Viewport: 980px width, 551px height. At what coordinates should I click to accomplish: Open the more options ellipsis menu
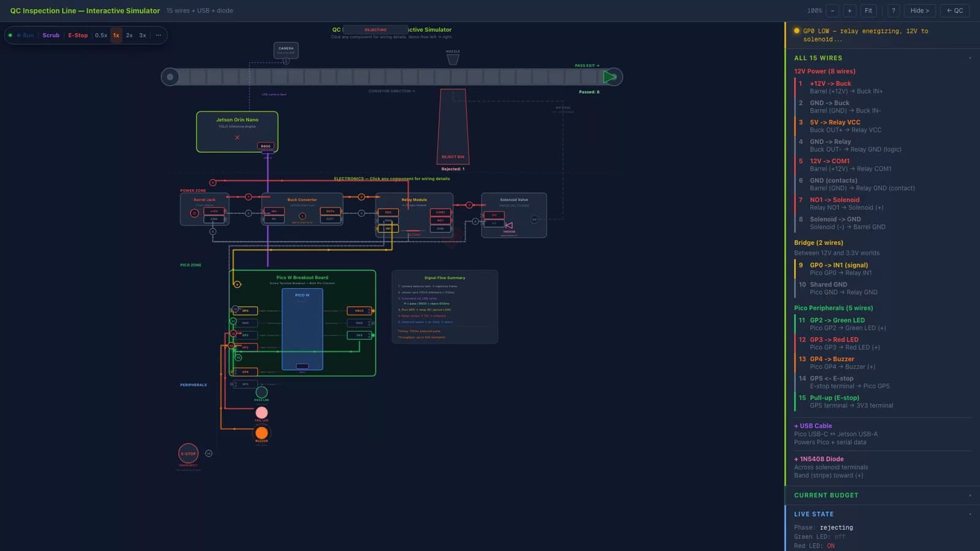158,36
